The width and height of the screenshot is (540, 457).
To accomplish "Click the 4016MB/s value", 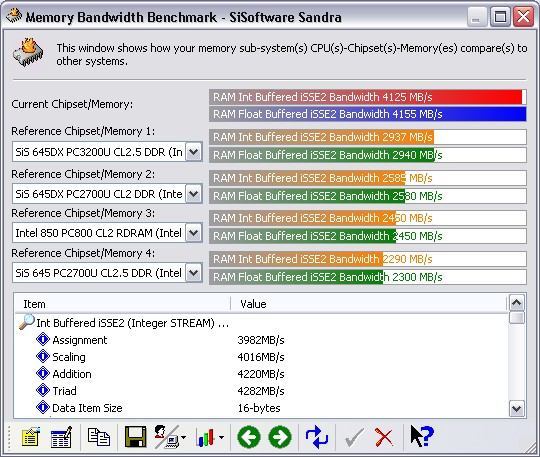I will pos(261,357).
